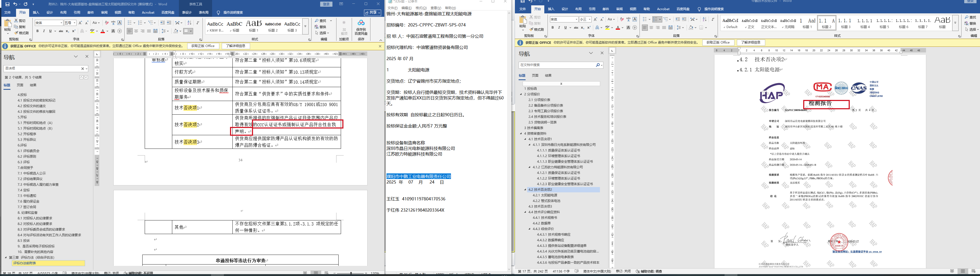980x276 pixels.
Task: Open phonetic guide in 中鹏 Word ribbon
Action: (628, 20)
